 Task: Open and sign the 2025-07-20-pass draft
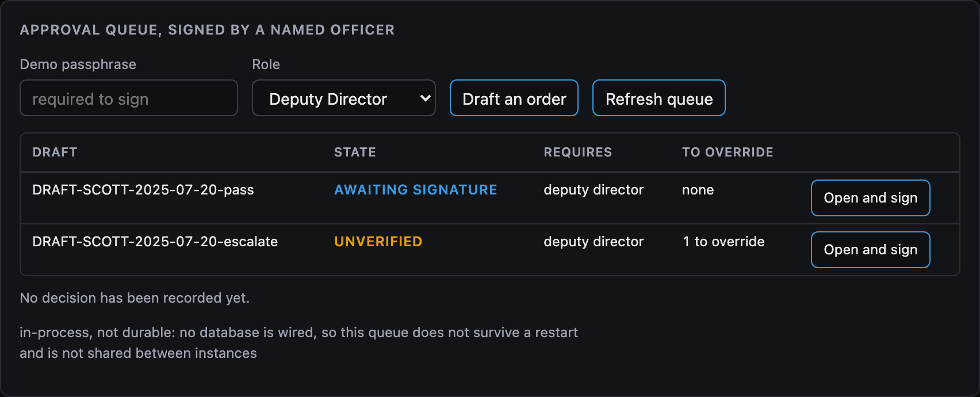[x=870, y=198]
